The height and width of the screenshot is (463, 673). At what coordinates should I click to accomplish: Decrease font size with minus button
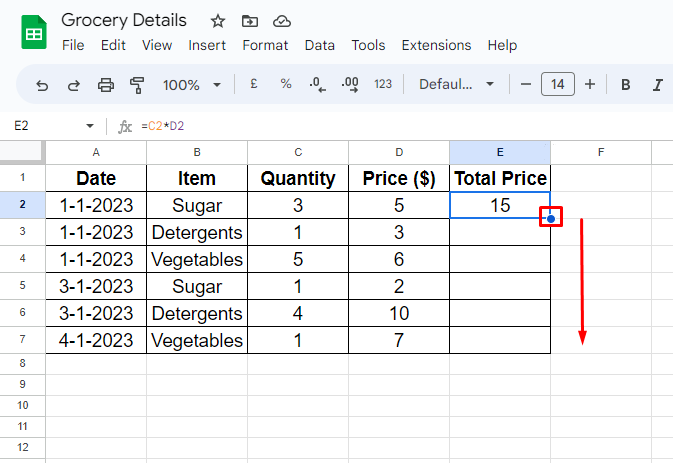tap(526, 85)
